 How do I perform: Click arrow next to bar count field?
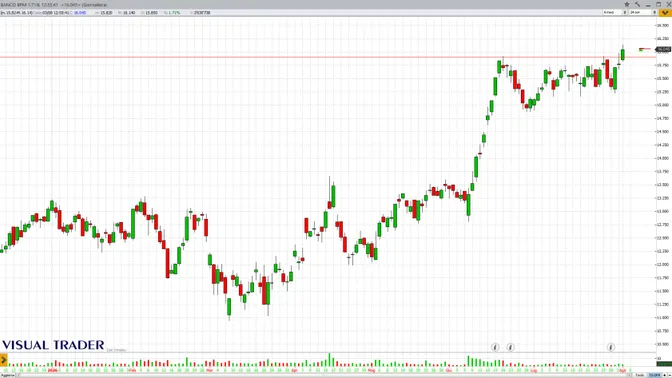tap(654, 12)
